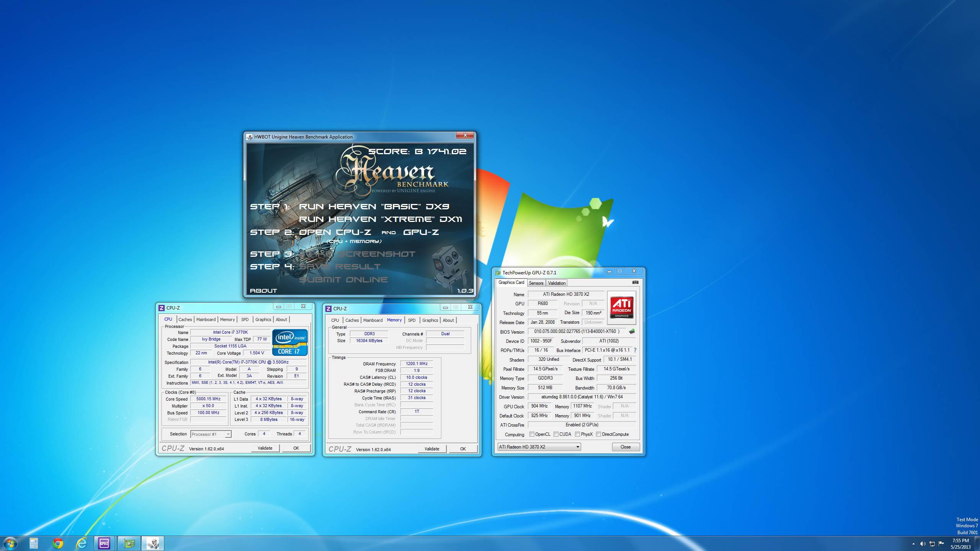980x551 pixels.
Task: Open the ATI Radeon HD 3870 X2 dropdown
Action: coord(539,447)
